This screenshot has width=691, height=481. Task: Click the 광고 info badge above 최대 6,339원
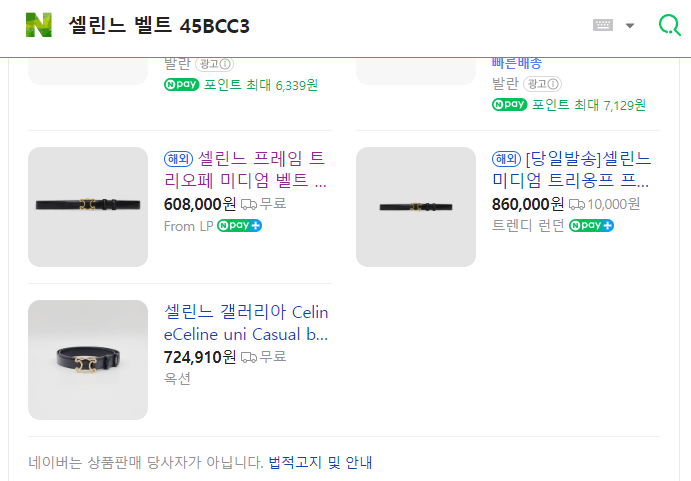(216, 65)
